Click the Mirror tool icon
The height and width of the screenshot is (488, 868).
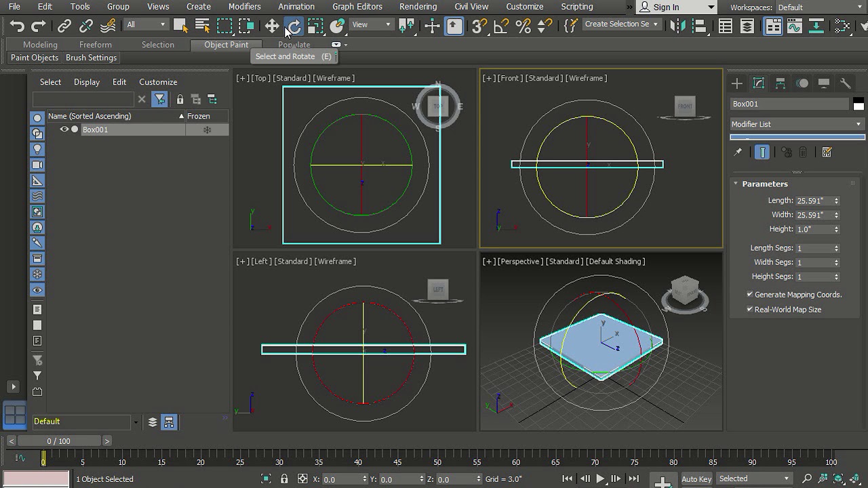[677, 26]
